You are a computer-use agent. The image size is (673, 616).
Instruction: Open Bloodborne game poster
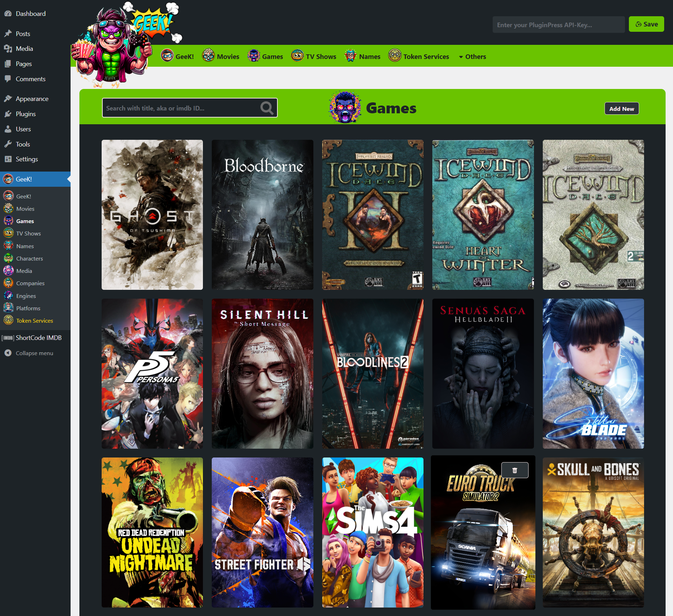[262, 215]
